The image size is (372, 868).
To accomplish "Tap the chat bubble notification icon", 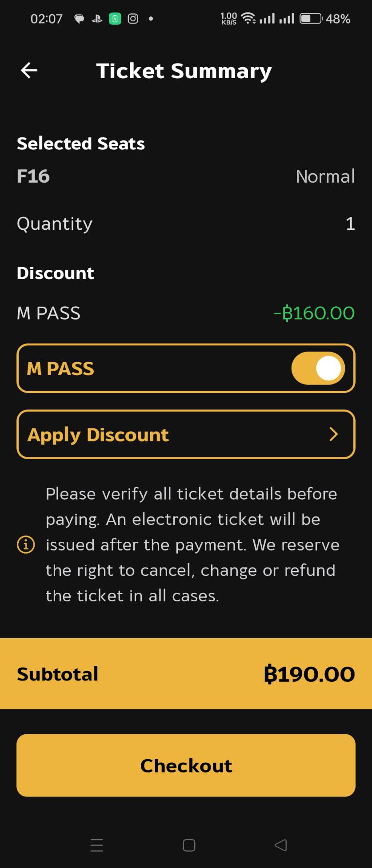I will tap(79, 19).
